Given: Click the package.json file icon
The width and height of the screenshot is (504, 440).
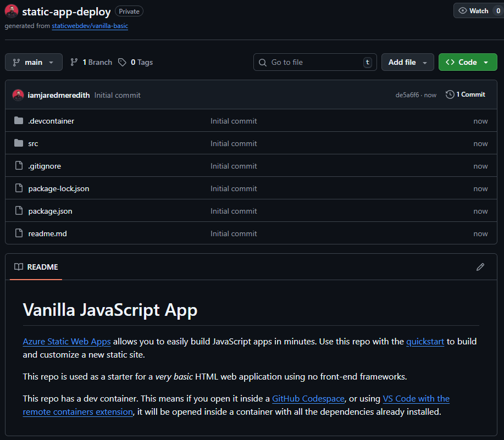Looking at the screenshot, I should pyautogui.click(x=19, y=211).
